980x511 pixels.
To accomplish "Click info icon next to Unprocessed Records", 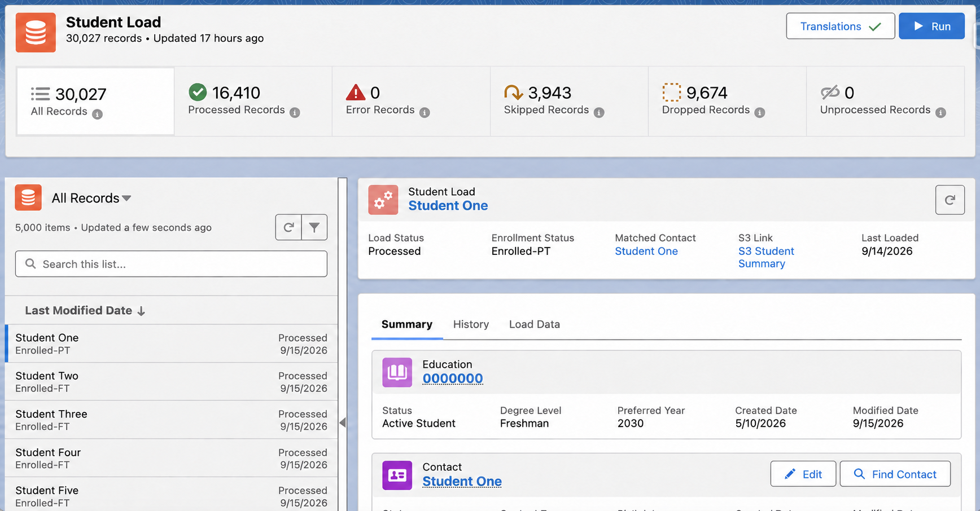I will tap(940, 113).
